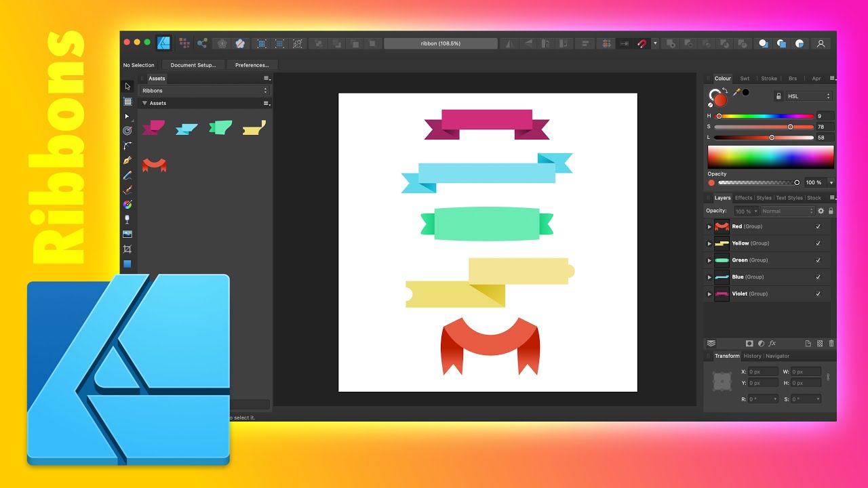Switch to the History tab
868x488 pixels.
(x=752, y=356)
